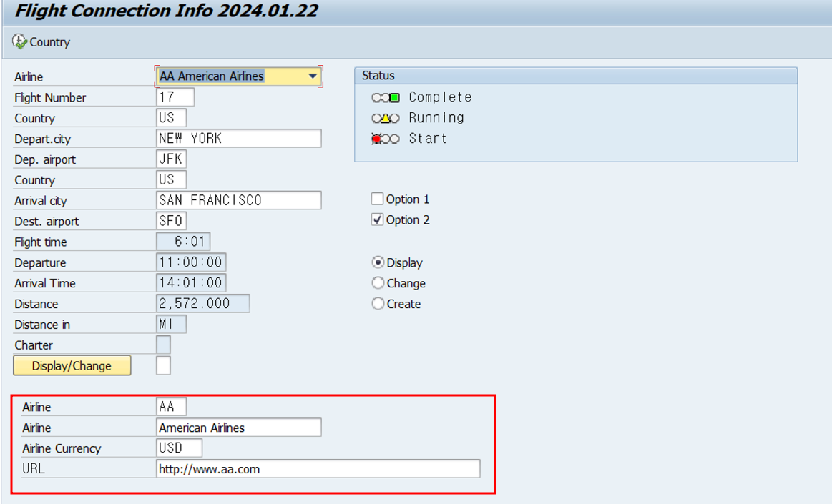This screenshot has height=504, width=832.
Task: Click the Airline Currency field USD
Action: tap(180, 448)
